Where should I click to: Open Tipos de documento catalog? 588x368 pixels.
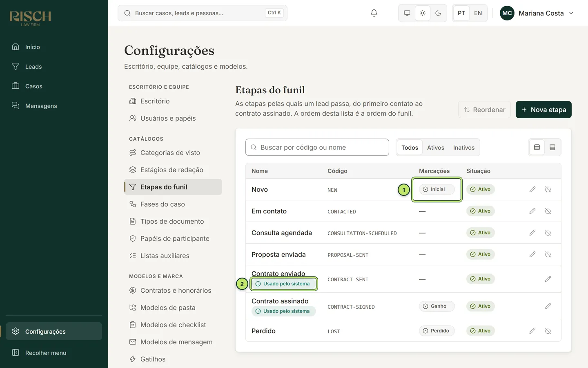click(x=173, y=221)
